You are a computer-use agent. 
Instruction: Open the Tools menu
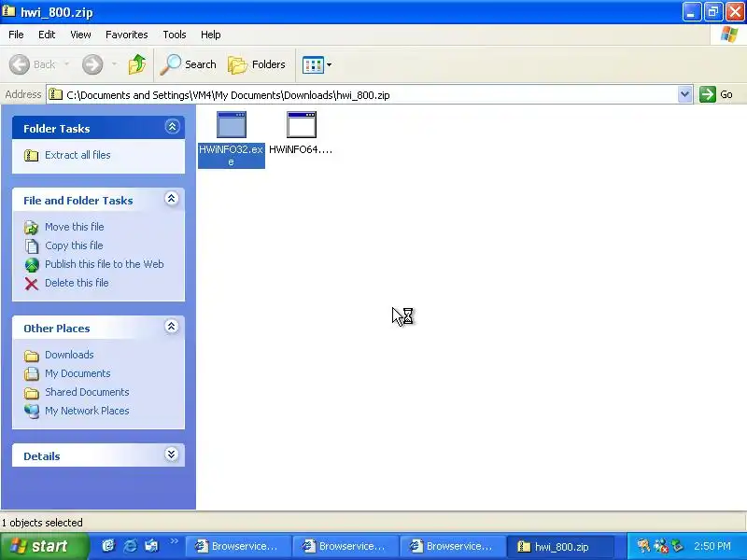[175, 35]
